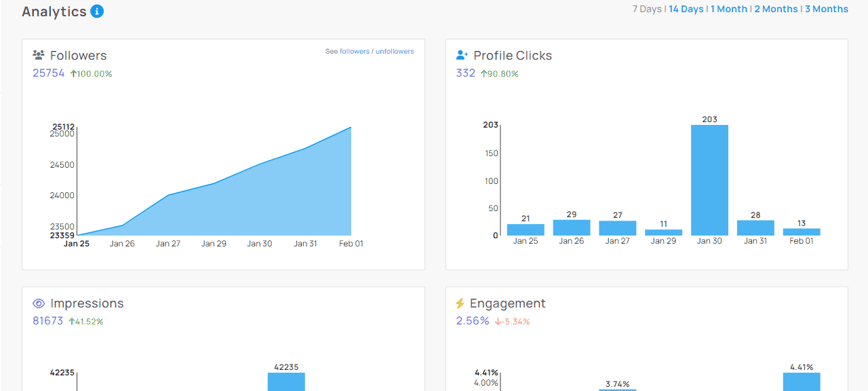This screenshot has width=868, height=391.
Task: Open the unfollowers list link
Action: coord(395,52)
